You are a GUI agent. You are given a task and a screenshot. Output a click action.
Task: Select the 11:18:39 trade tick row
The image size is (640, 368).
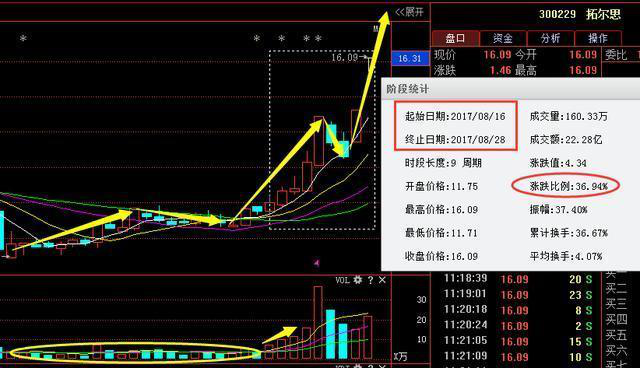coord(518,279)
